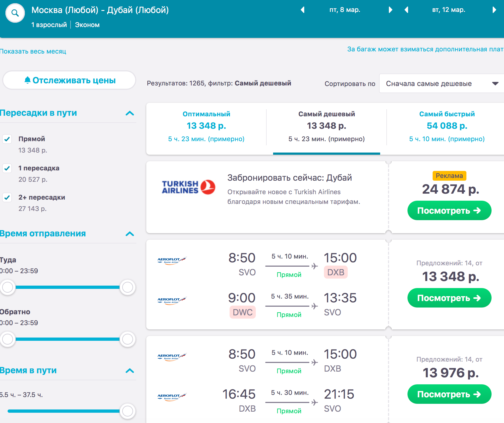The width and height of the screenshot is (504, 423).
Task: Click Aeroflot logo on 16:45 DXB flight
Action: 172,397
